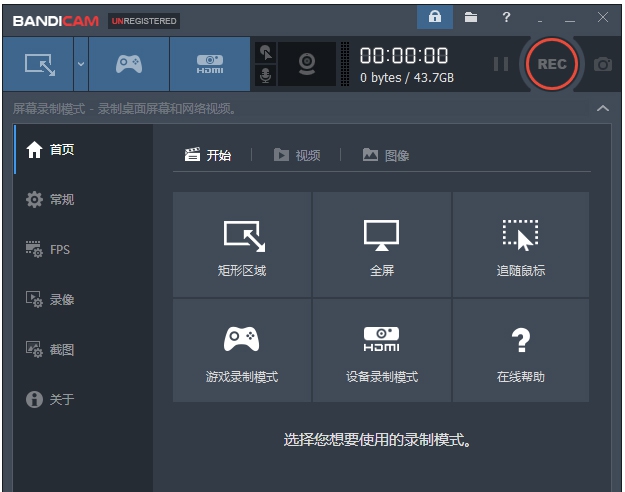
Task: Switch to the 图像 tab
Action: click(386, 155)
